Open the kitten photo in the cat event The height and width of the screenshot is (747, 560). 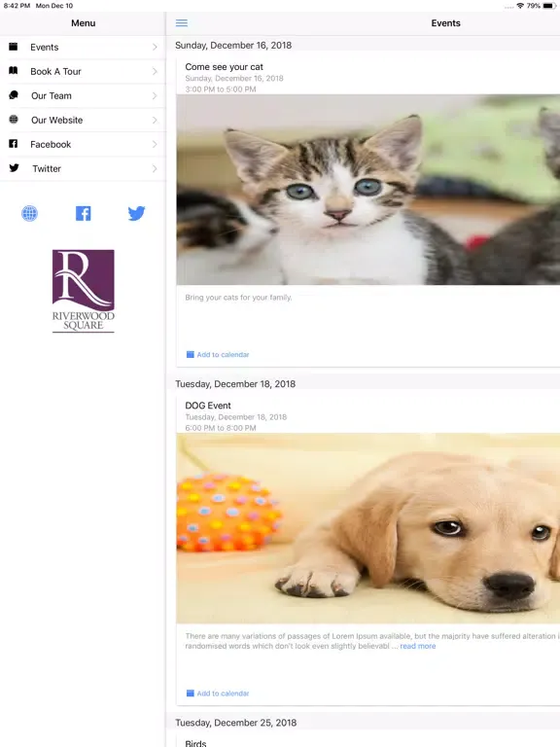(368, 190)
